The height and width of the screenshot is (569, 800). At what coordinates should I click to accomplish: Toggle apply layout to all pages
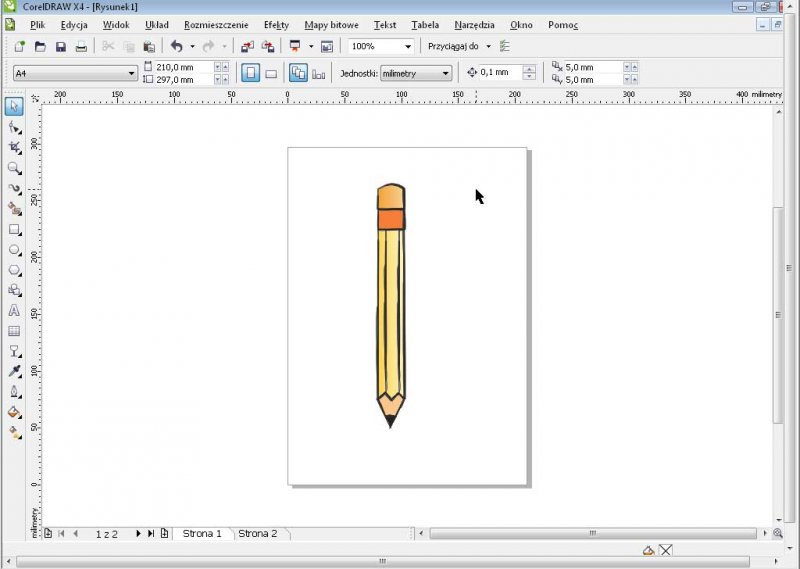[x=298, y=73]
